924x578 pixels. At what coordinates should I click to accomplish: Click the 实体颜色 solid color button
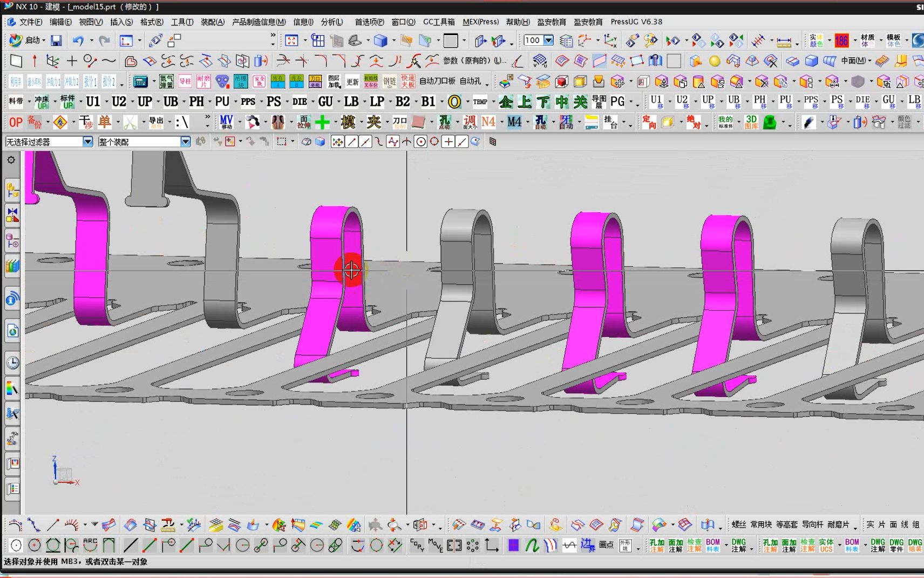click(x=816, y=41)
